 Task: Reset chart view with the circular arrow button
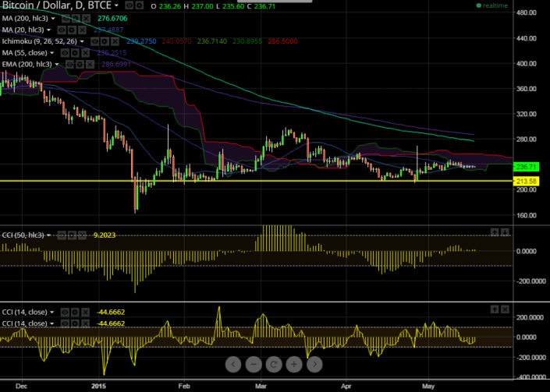[x=274, y=364]
